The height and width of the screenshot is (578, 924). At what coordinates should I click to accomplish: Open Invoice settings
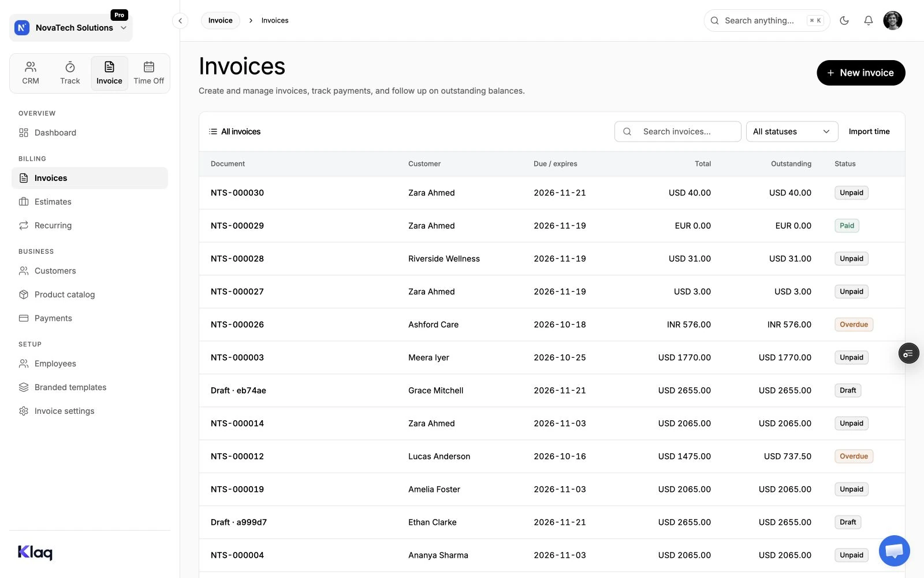90,411
